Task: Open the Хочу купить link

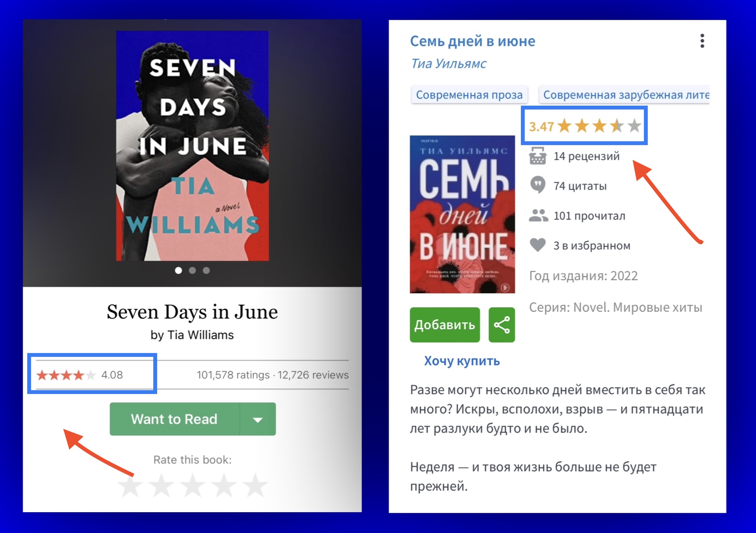Action: [x=461, y=361]
